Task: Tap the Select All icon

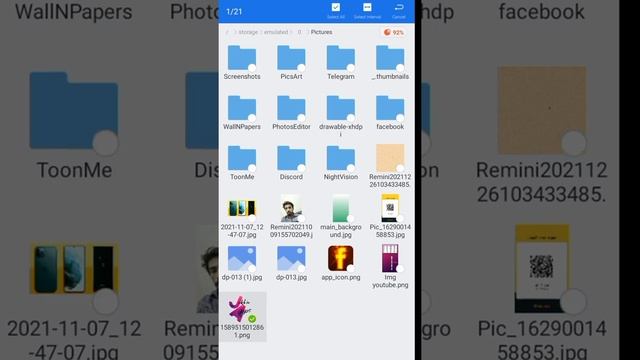Action: (336, 7)
